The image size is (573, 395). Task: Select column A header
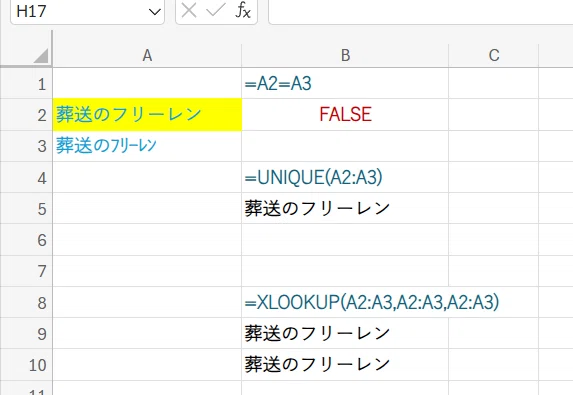point(147,56)
